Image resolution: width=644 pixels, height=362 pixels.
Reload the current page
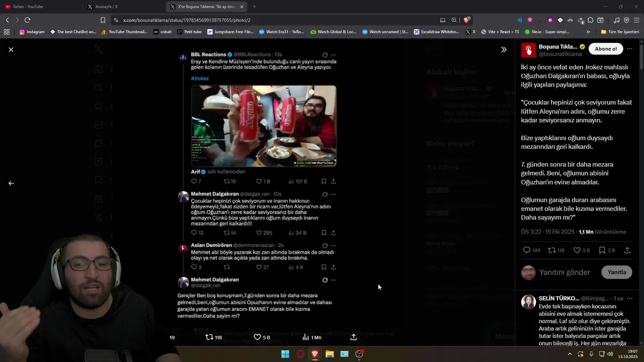click(27, 20)
